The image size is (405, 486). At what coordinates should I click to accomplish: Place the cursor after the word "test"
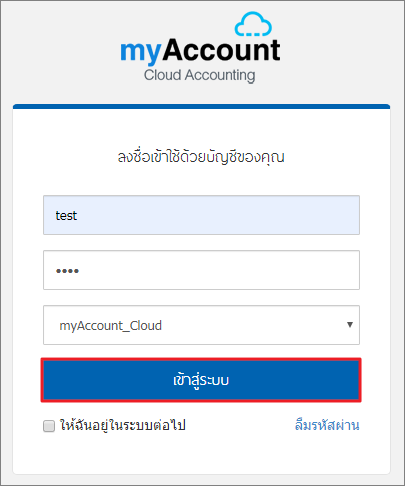point(78,216)
